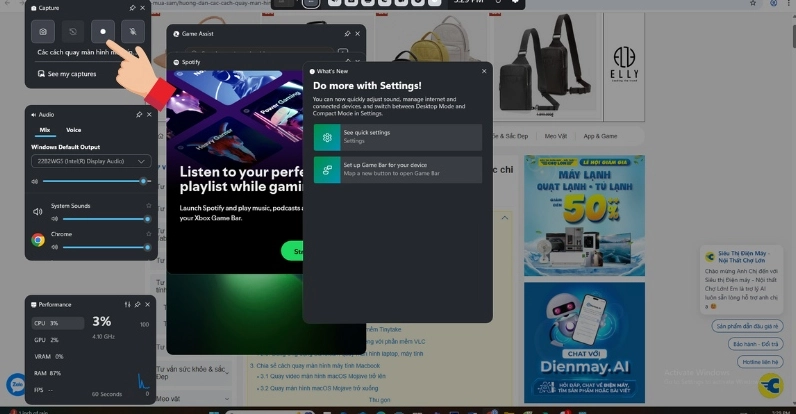Open Performance widget options icon
This screenshot has height=414, width=796.
(x=127, y=304)
